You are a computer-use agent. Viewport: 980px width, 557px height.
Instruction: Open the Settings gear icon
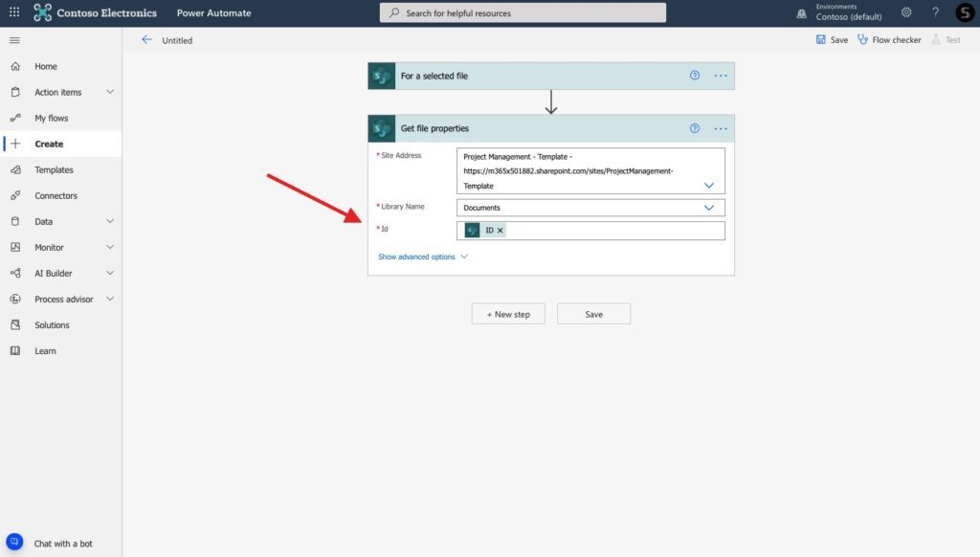tap(906, 12)
